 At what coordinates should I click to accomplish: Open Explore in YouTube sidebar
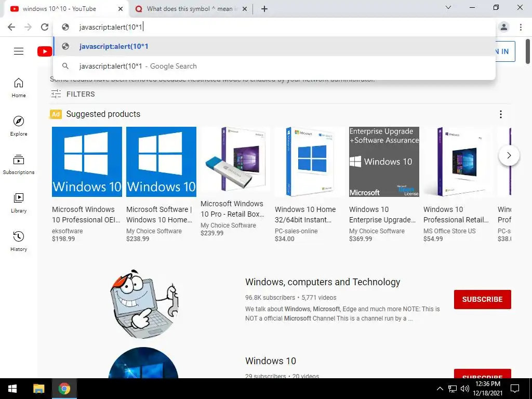coord(19,126)
